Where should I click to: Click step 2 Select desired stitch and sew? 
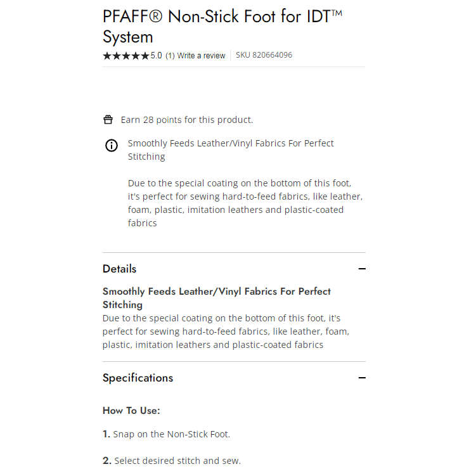[x=172, y=461]
